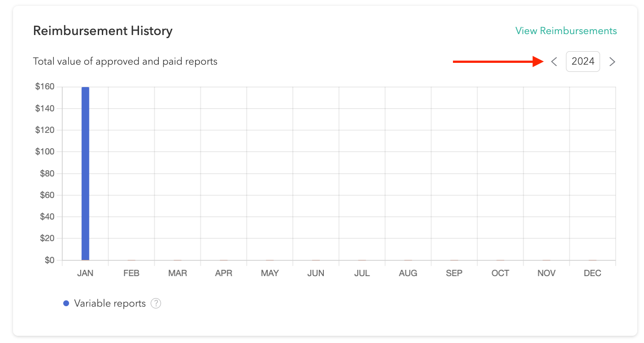Click the blue Variable reports legend dot
This screenshot has height=343, width=644.
[66, 303]
